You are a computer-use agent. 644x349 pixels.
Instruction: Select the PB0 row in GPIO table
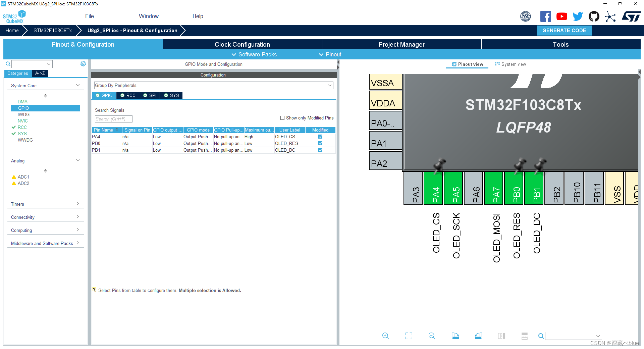[213, 143]
